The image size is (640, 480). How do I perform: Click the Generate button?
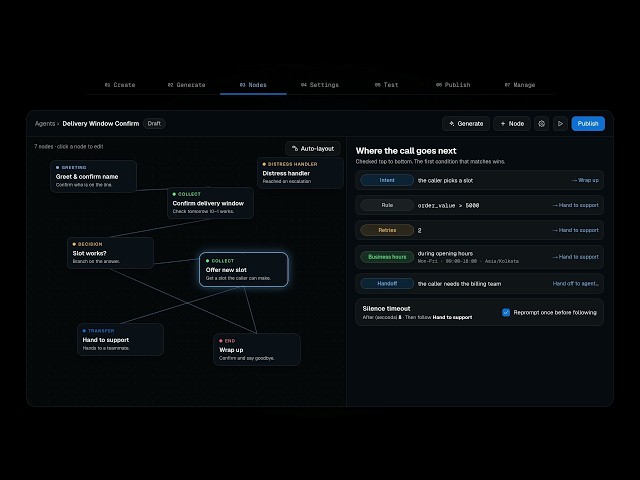click(466, 124)
